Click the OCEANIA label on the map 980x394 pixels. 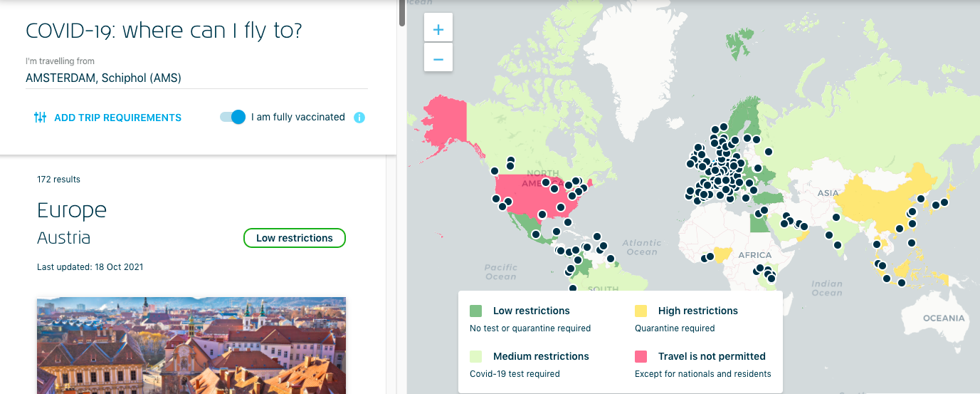pos(944,318)
